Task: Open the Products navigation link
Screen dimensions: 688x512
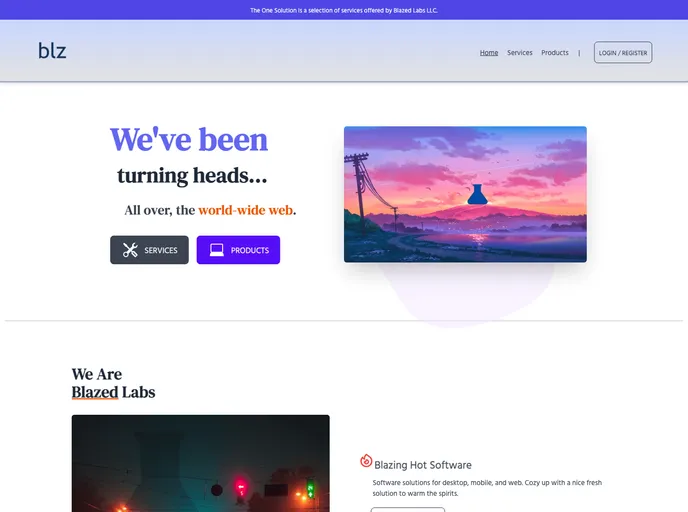Action: [x=555, y=53]
